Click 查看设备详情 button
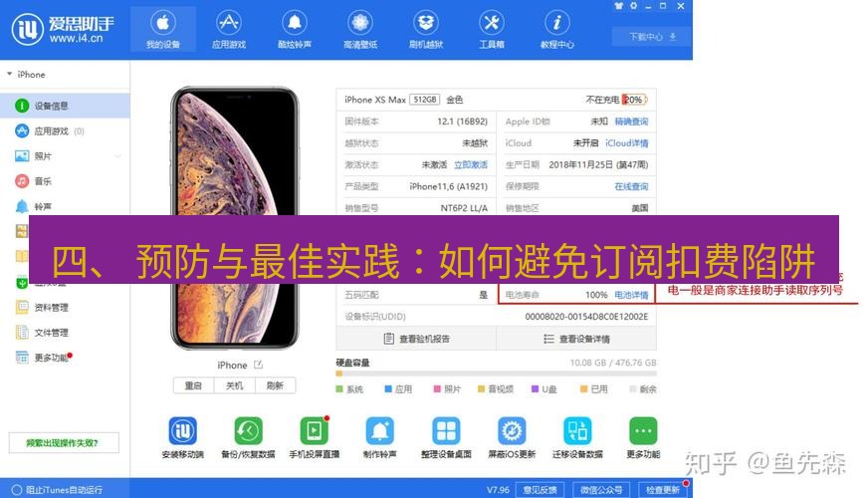Image resolution: width=868 pixels, height=498 pixels. point(576,339)
